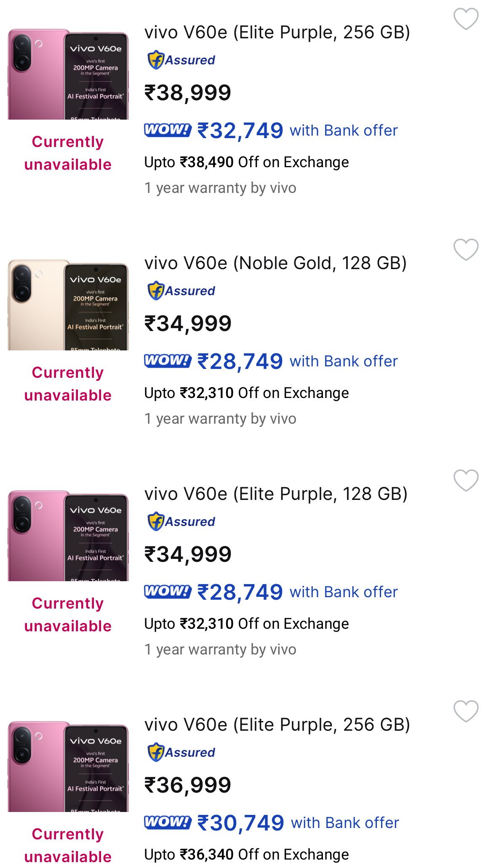
Task: Open the Noble Gold phone product image
Action: 68,305
